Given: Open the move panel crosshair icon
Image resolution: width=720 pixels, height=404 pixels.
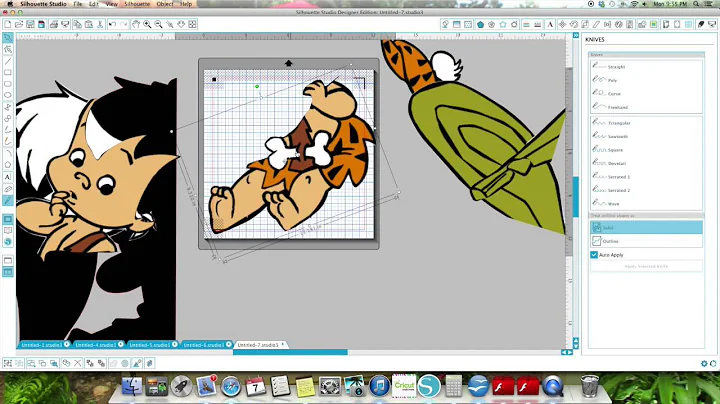Looking at the screenshot, I should tap(562, 24).
